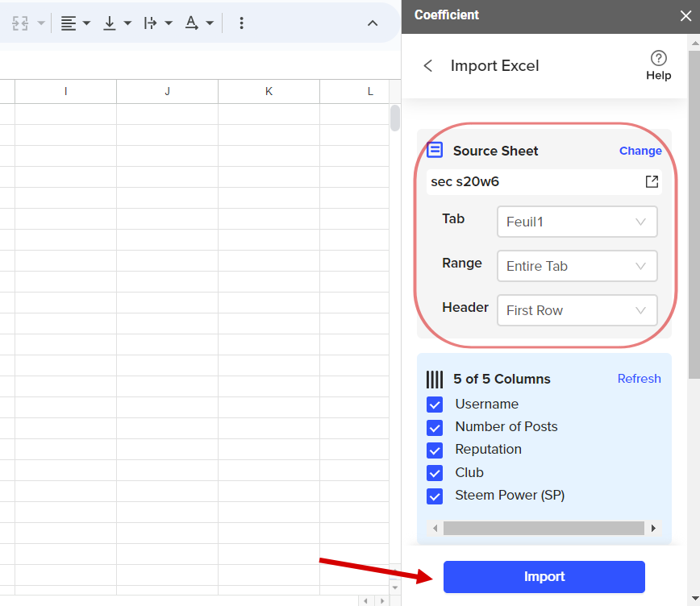Click the sec s20w6 file name
Screen dimensions: 700x606
(465, 181)
